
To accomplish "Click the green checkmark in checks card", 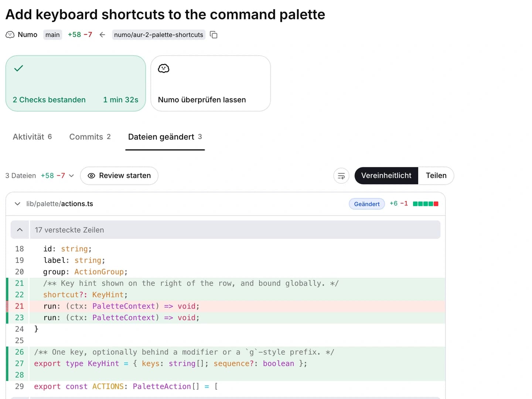I will pyautogui.click(x=18, y=68).
